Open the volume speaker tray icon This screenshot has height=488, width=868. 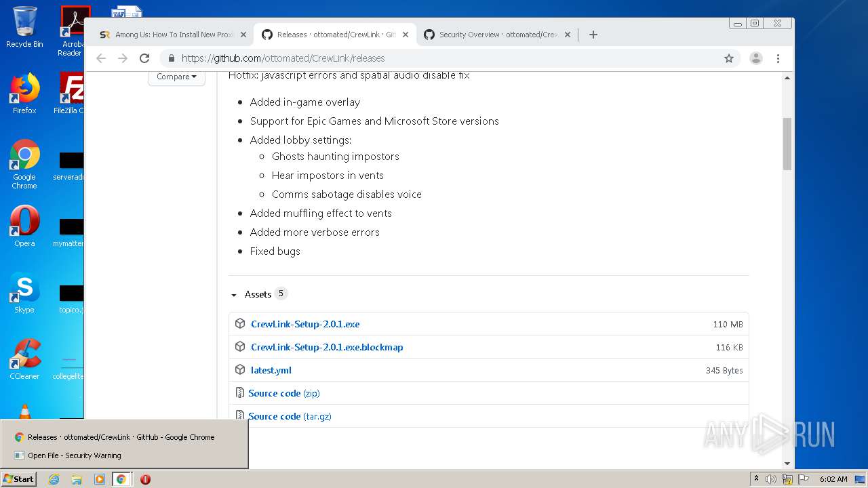point(771,479)
